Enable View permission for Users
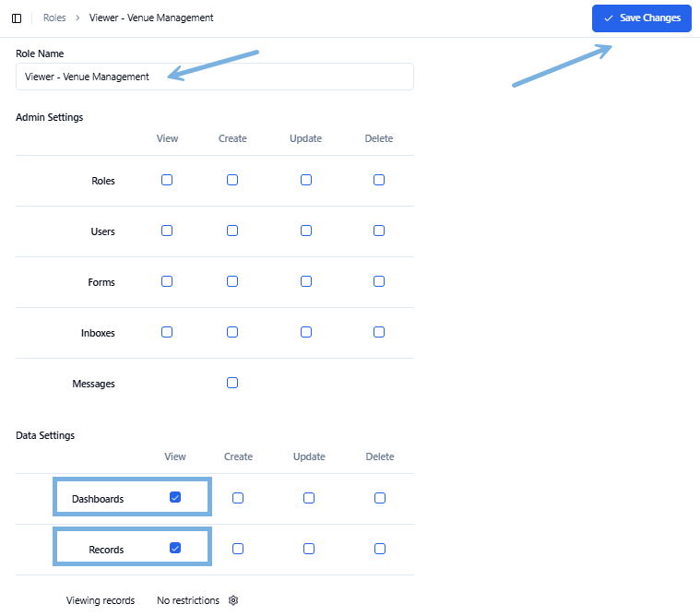Viewport: 700px width, 616px height. (x=167, y=231)
